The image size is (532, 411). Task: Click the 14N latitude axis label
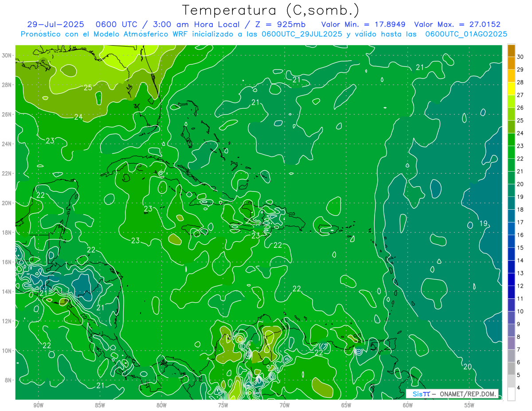point(7,292)
